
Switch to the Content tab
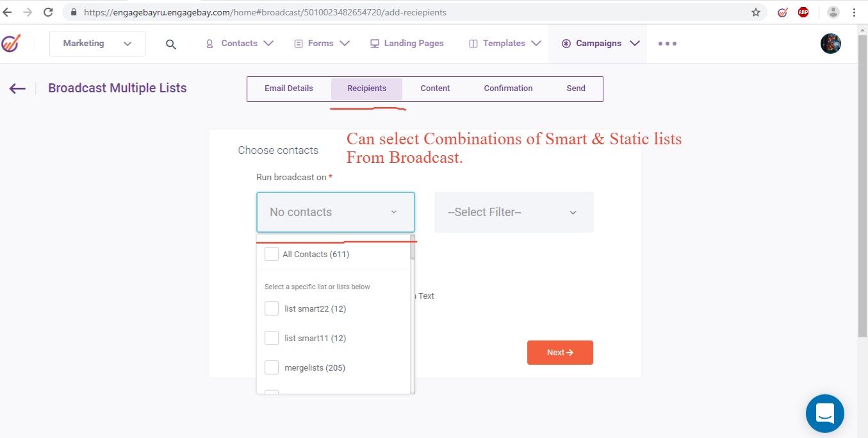pyautogui.click(x=435, y=88)
